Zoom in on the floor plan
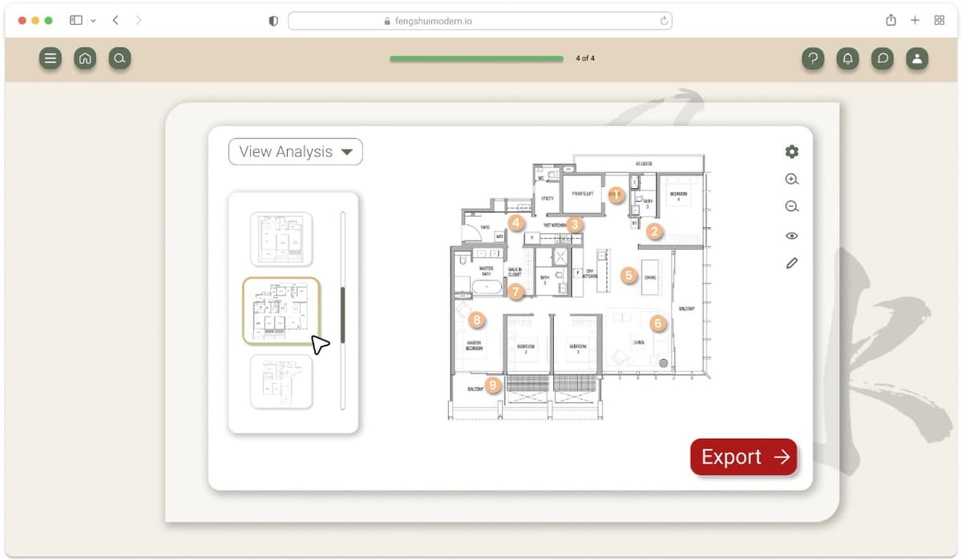 point(791,179)
